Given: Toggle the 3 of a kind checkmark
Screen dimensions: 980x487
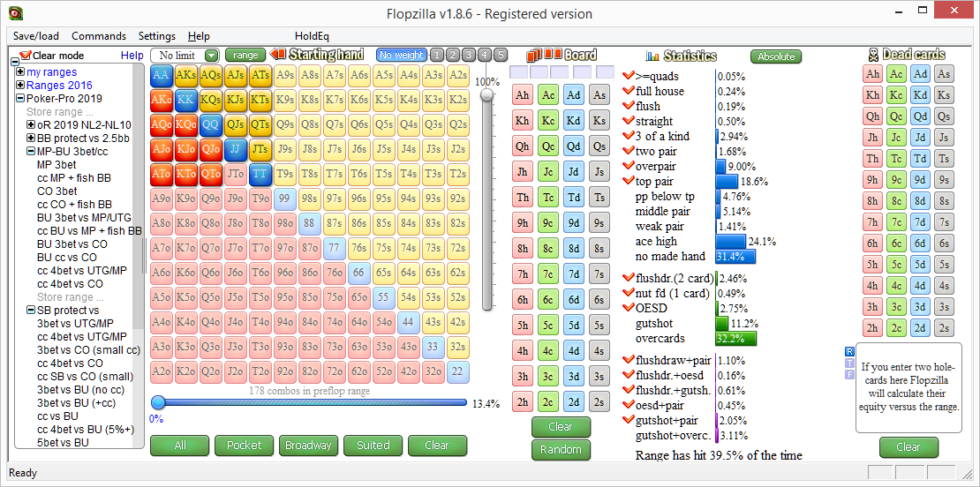Looking at the screenshot, I should click(628, 136).
